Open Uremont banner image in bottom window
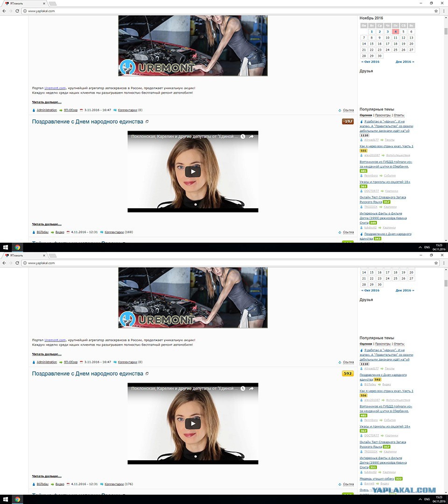The image size is (448, 504). (x=193, y=297)
